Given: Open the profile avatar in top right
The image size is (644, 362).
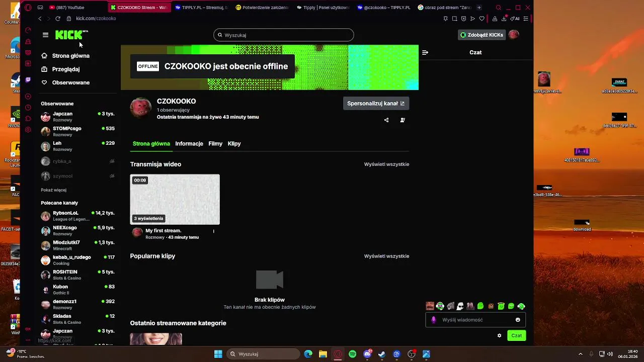Looking at the screenshot, I should coord(514,35).
